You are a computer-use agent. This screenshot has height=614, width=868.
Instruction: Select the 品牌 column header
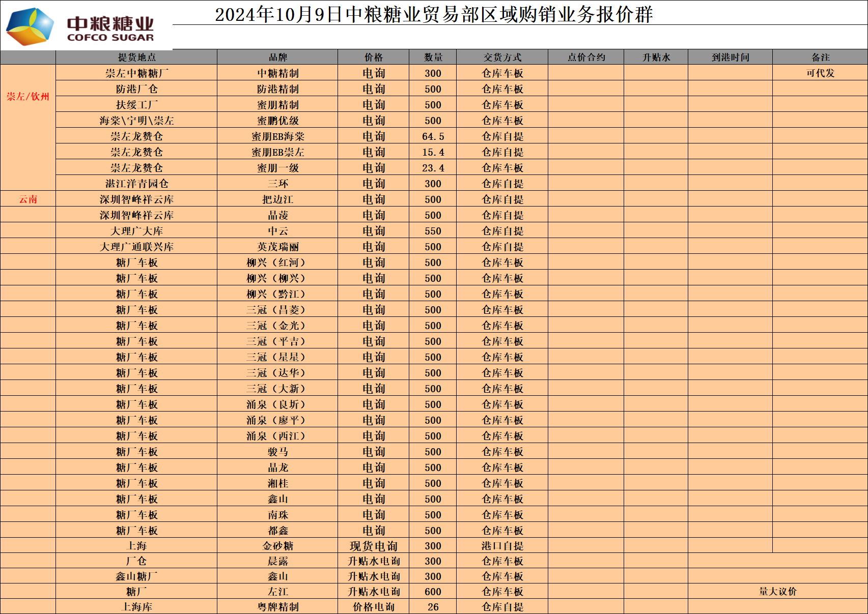tap(277, 57)
